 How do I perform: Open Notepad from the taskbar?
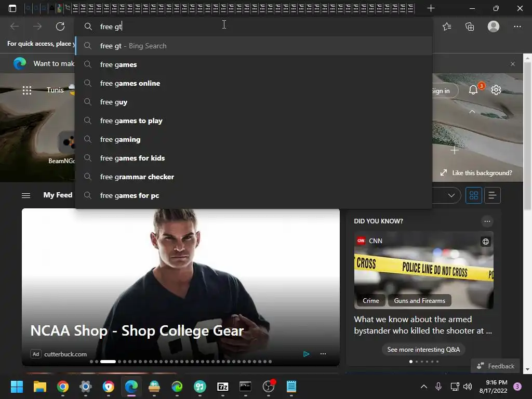coord(291,387)
